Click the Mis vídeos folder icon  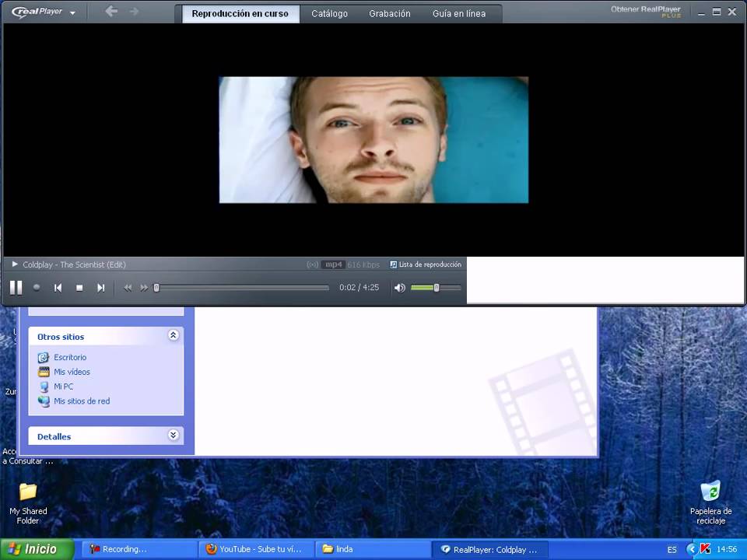pos(44,372)
